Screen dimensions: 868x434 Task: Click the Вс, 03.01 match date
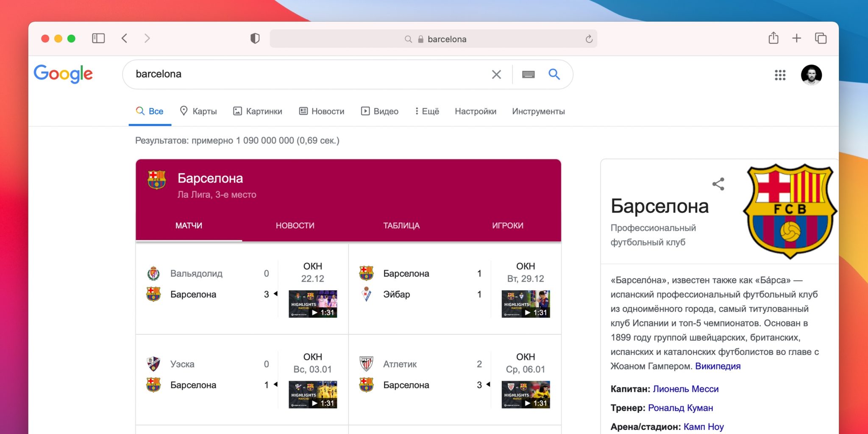(313, 370)
